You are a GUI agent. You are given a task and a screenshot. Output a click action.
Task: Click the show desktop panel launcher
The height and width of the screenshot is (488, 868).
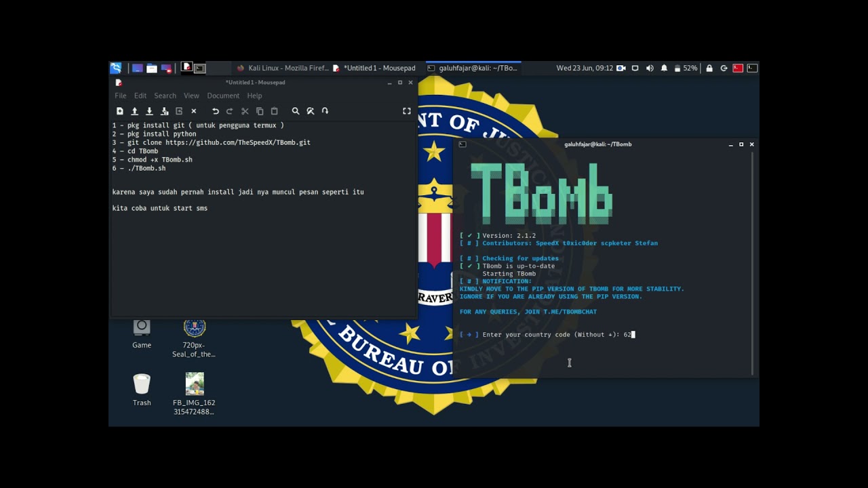click(x=138, y=68)
